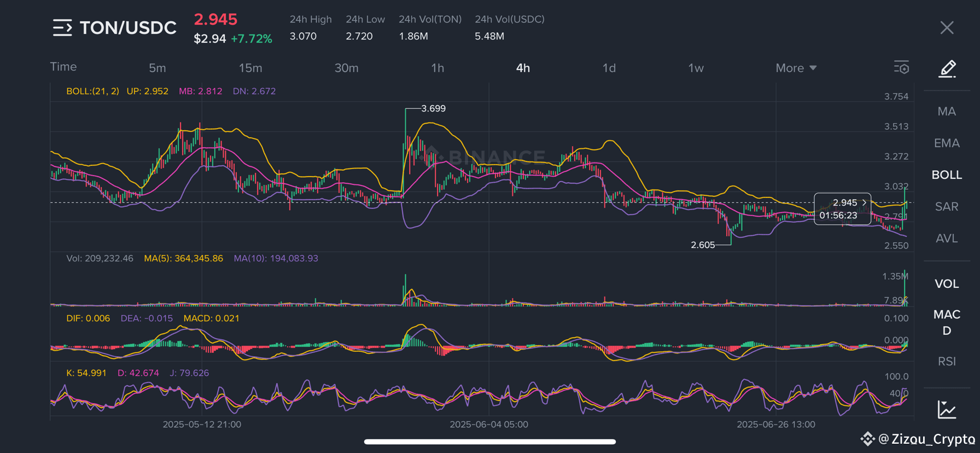Toggle the BOLL indicator
The width and height of the screenshot is (980, 453).
[947, 175]
